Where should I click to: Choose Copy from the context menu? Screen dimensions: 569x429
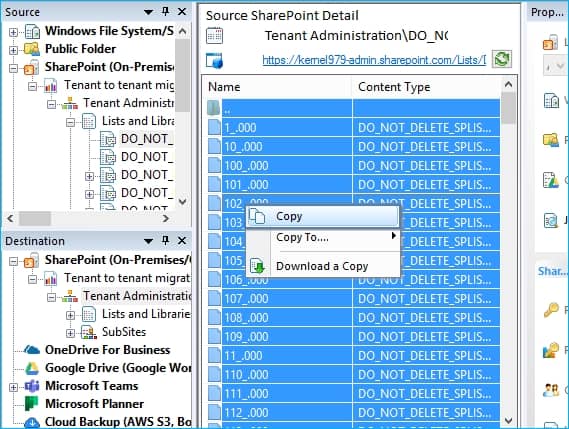[322, 217]
